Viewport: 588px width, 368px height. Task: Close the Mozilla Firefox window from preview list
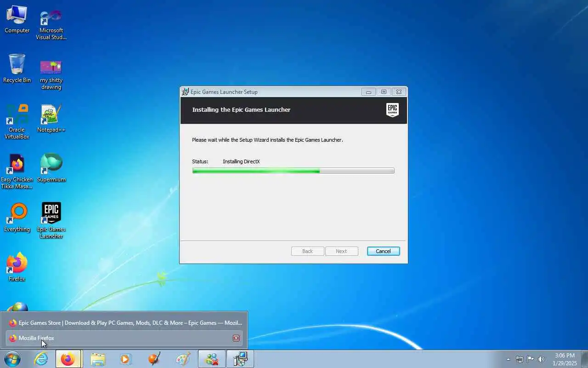click(236, 338)
